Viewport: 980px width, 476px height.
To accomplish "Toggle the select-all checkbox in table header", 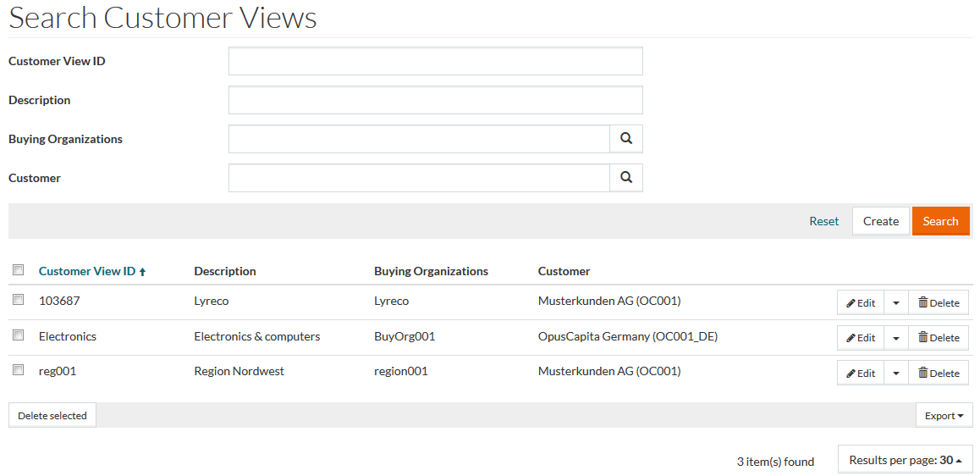I will pos(18,270).
